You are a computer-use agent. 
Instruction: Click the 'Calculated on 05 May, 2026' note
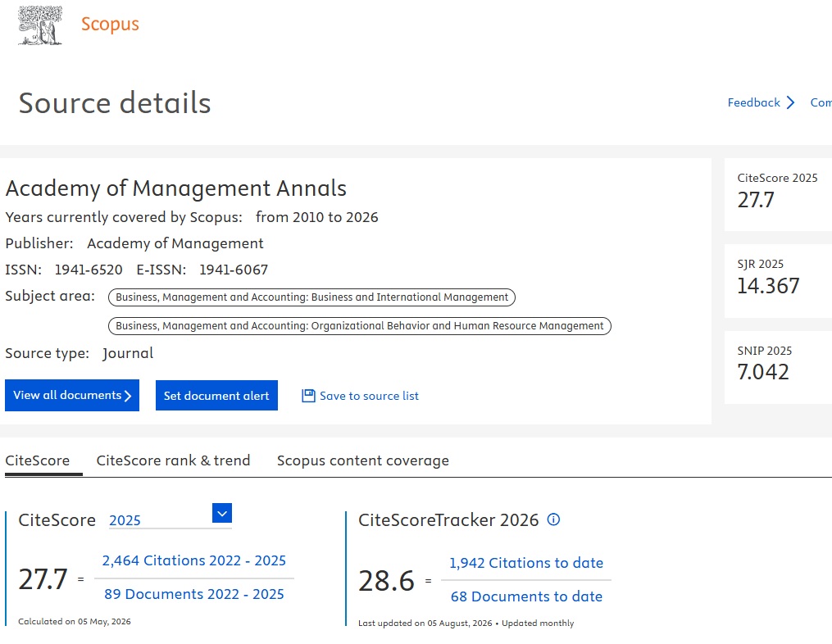click(x=75, y=621)
